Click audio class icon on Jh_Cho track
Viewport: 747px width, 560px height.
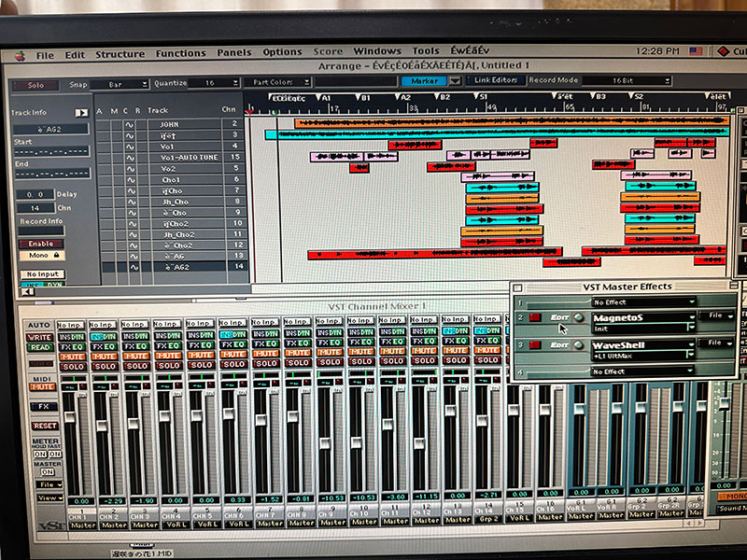pos(132,202)
